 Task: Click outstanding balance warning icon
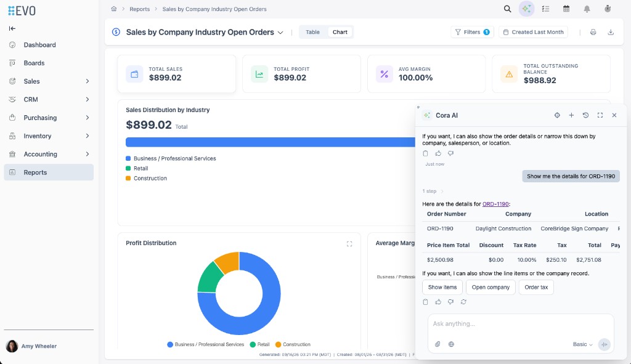509,75
